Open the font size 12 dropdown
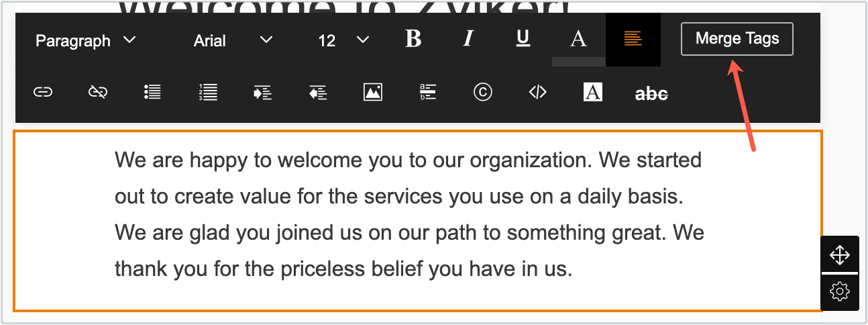Viewport: 868px width, 325px height. point(343,41)
